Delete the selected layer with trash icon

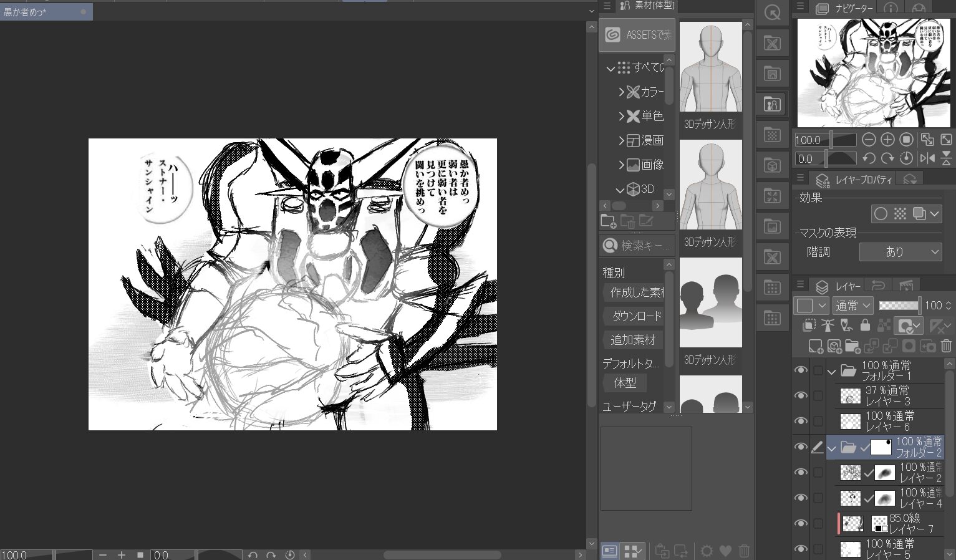click(946, 346)
